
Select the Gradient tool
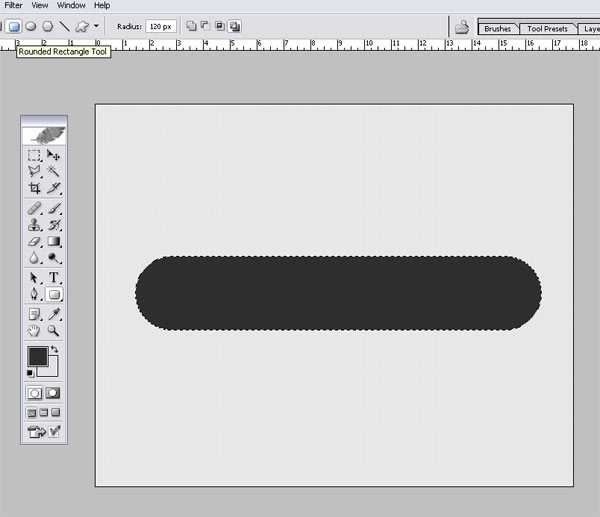click(54, 241)
